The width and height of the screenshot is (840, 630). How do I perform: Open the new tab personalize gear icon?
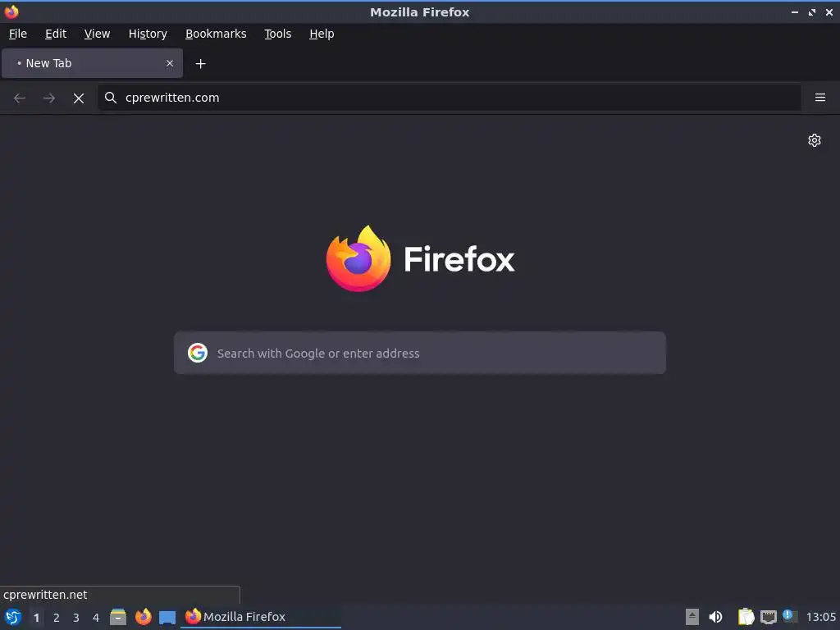pos(815,140)
